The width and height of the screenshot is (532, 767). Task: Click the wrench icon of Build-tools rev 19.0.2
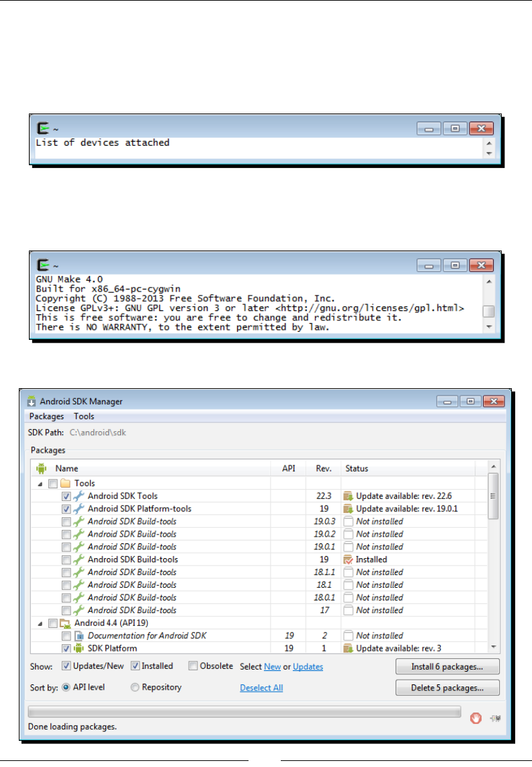(79, 534)
